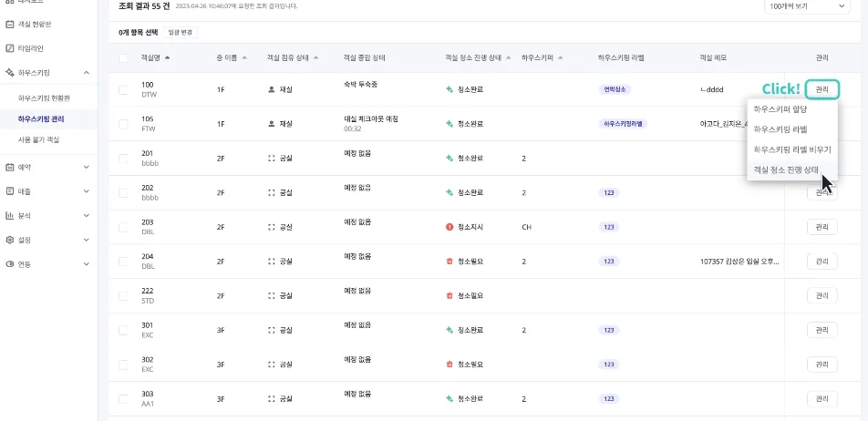Select the checkbox for room 203
Viewport: 868px width, 421px height.
coord(123,227)
